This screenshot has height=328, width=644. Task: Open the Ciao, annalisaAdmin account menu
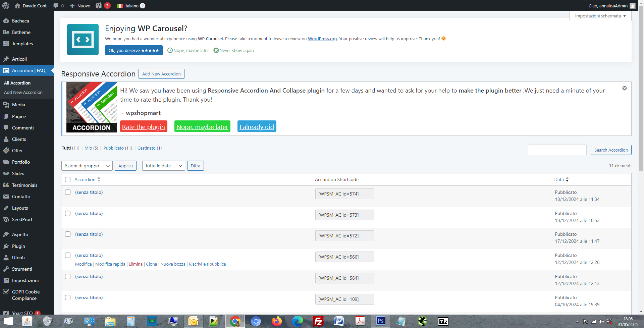click(x=611, y=6)
